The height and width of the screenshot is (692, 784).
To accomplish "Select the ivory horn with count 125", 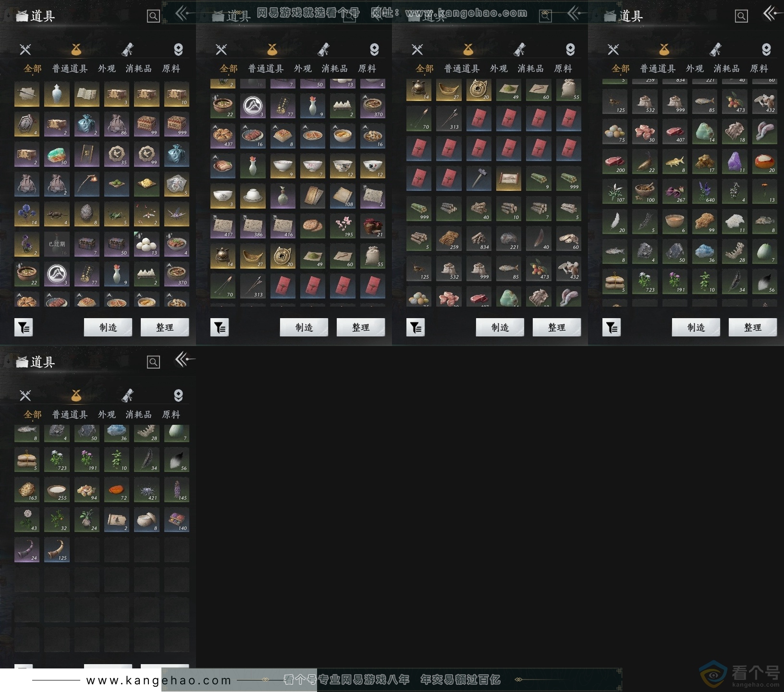I will tap(57, 549).
